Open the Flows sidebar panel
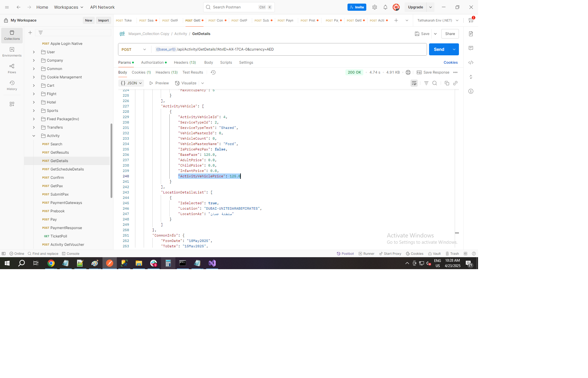Image resolution: width=588 pixels, height=378 pixels. click(12, 68)
